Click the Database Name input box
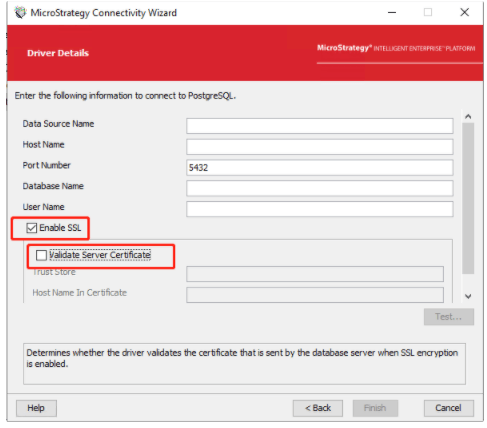Screen dimensions: 487x428 tap(320, 188)
